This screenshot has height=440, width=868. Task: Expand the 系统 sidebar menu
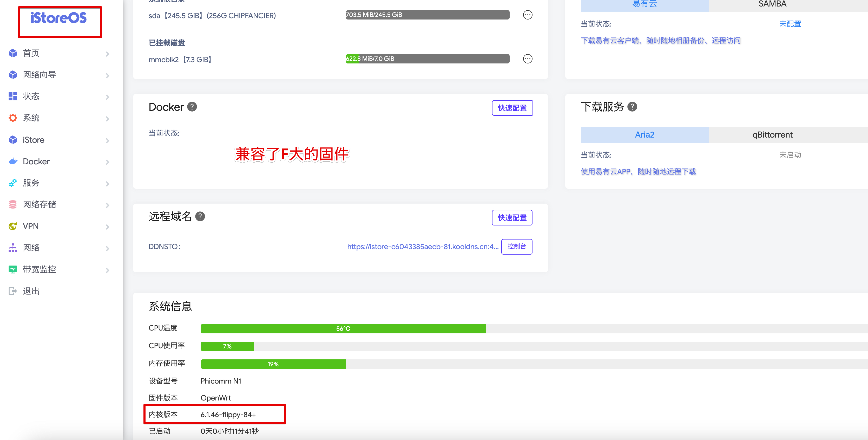point(108,118)
